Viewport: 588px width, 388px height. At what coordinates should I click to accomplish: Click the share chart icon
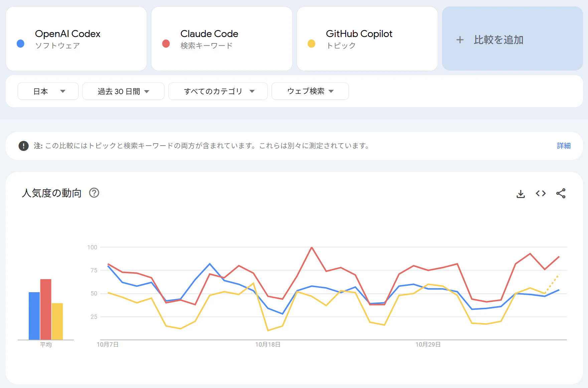[561, 193]
